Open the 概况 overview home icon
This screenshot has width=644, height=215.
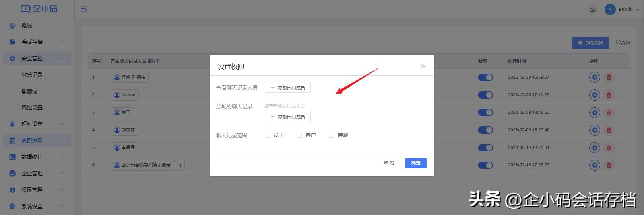coord(12,25)
